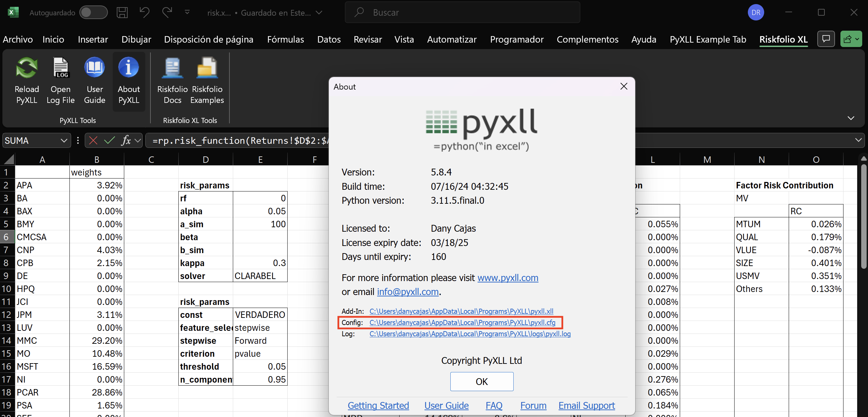Click the Buscar search field

point(462,13)
